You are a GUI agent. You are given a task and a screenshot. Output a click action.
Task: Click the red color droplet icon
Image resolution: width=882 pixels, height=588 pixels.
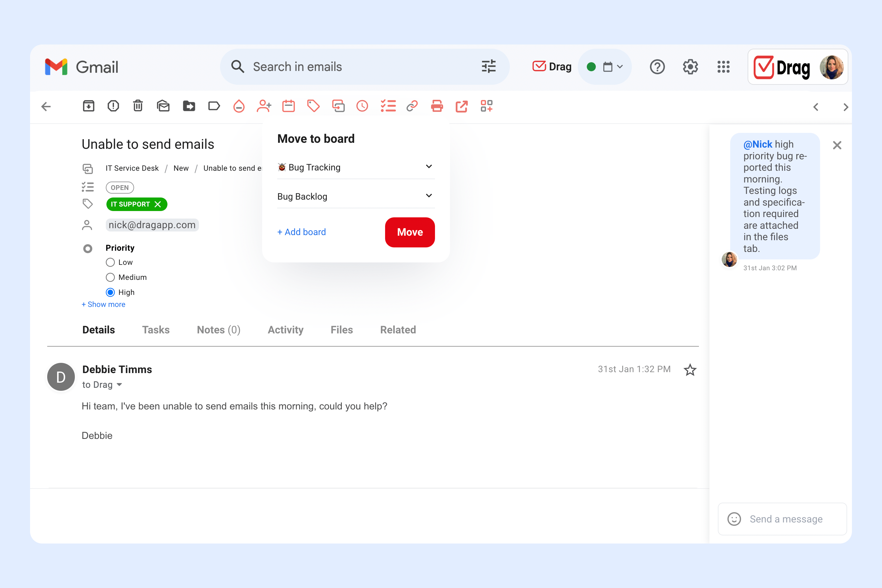click(239, 106)
